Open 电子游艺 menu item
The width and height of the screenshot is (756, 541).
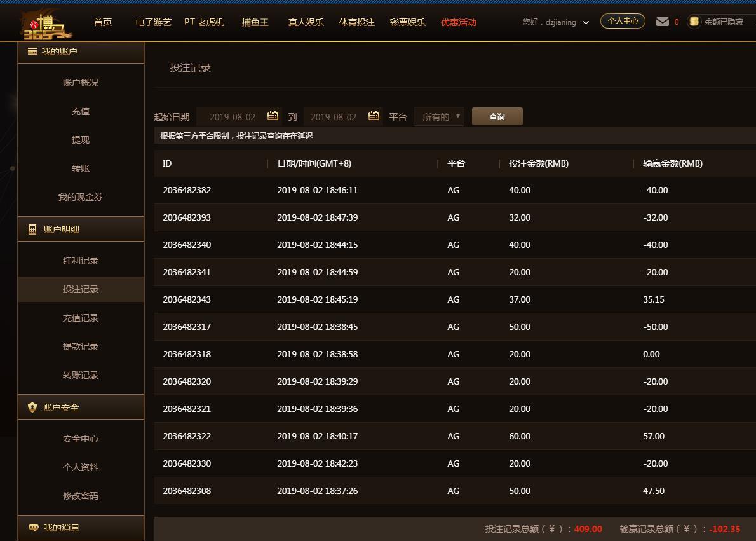point(154,22)
